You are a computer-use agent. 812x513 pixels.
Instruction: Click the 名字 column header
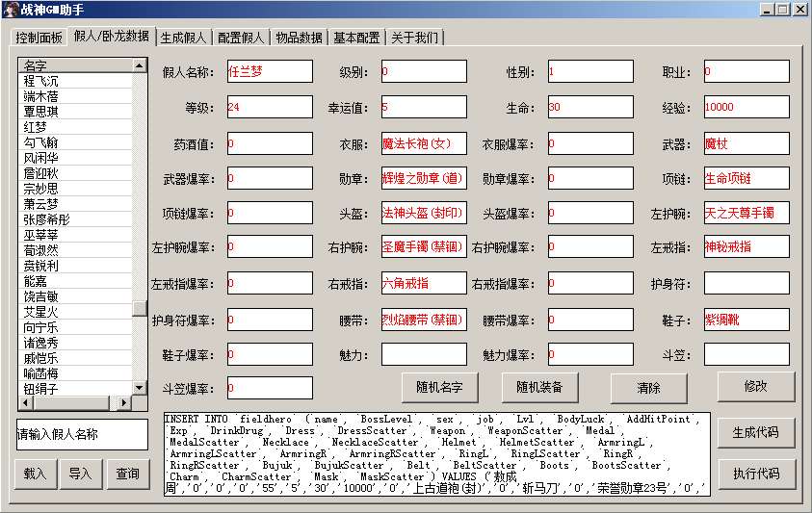pyautogui.click(x=75, y=65)
